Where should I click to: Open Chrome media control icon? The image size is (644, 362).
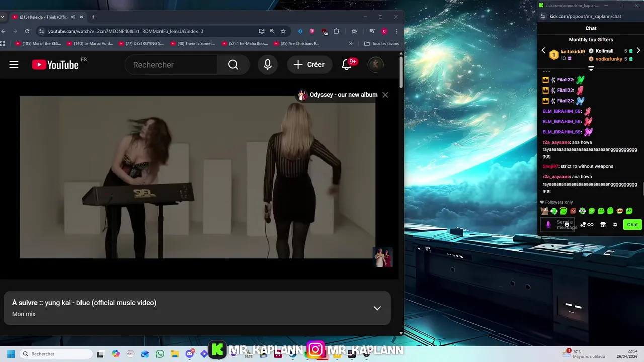[372, 31]
